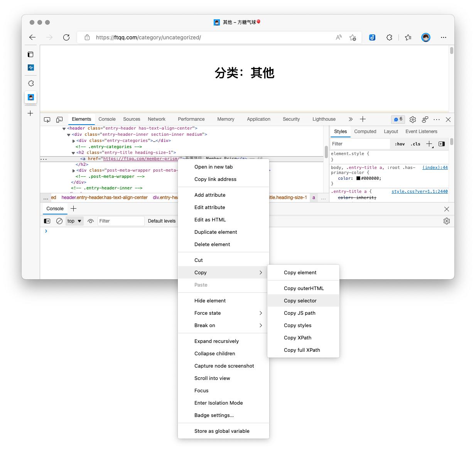Select Copy selector from submenu

point(300,301)
